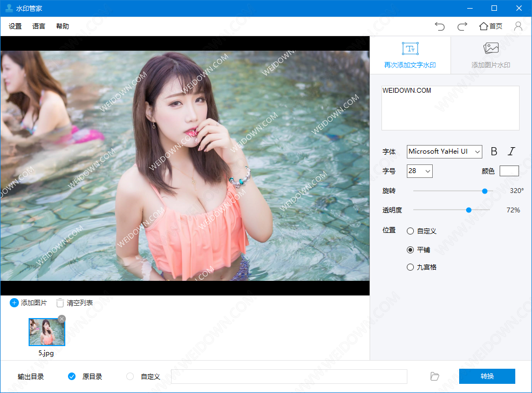Open the Microsoft YaHei UI font dropdown
The image size is (532, 393).
coord(445,151)
